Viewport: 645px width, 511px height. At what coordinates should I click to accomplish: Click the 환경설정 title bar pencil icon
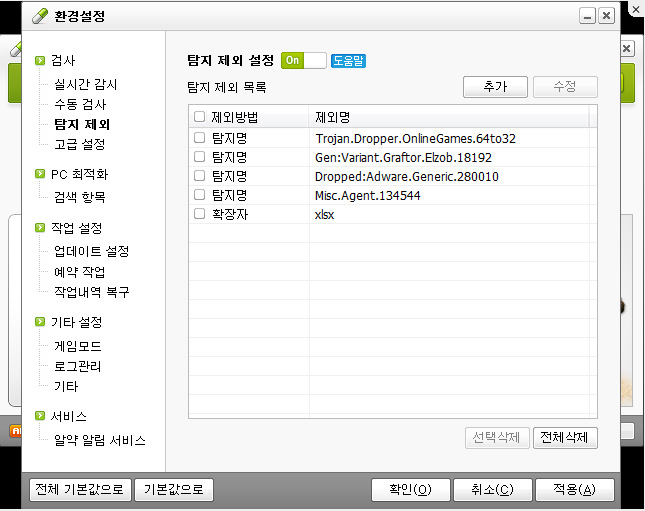(x=39, y=16)
